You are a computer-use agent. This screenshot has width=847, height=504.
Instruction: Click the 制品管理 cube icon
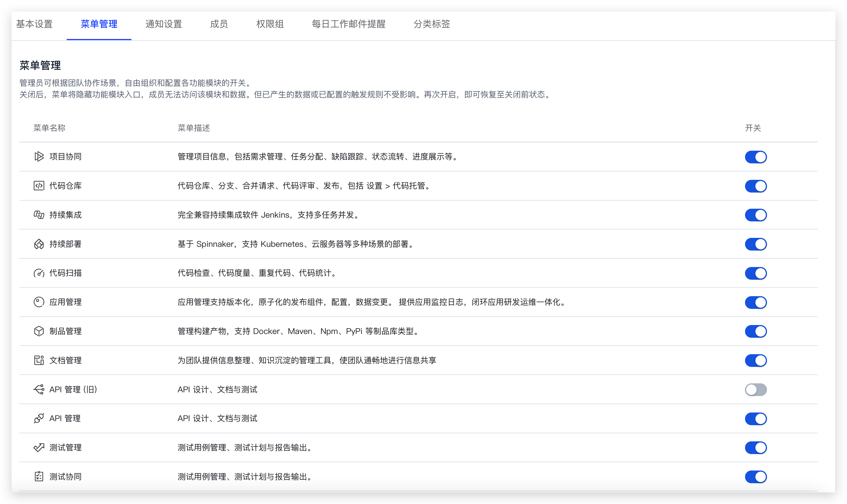(x=39, y=331)
